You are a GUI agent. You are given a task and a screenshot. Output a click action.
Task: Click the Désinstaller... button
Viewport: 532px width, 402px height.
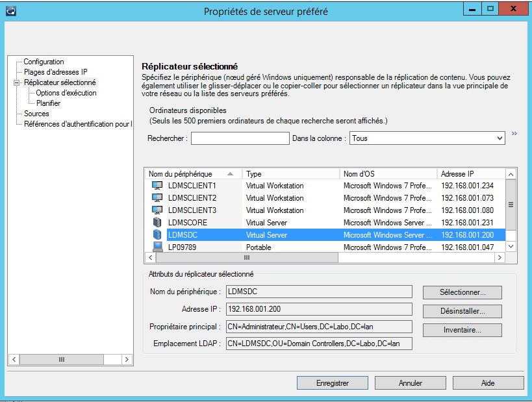[x=462, y=311]
